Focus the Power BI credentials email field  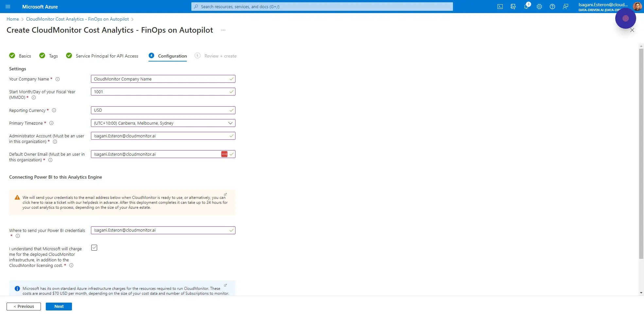coord(163,230)
